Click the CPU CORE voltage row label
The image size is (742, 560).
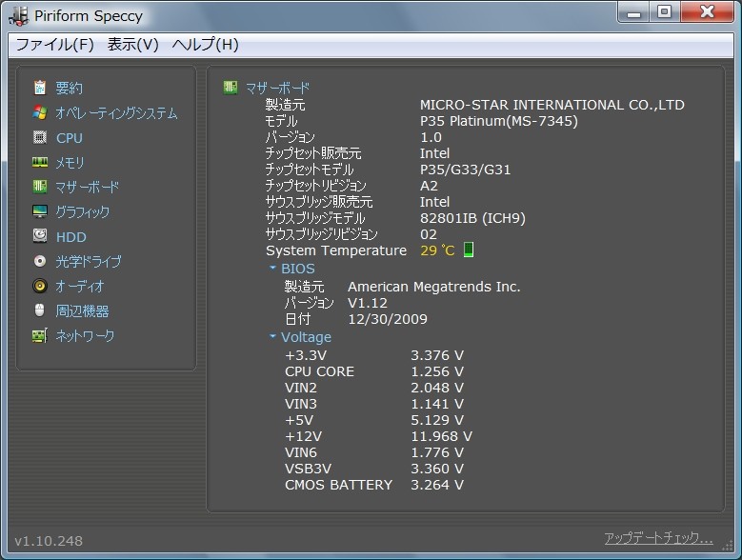click(319, 371)
